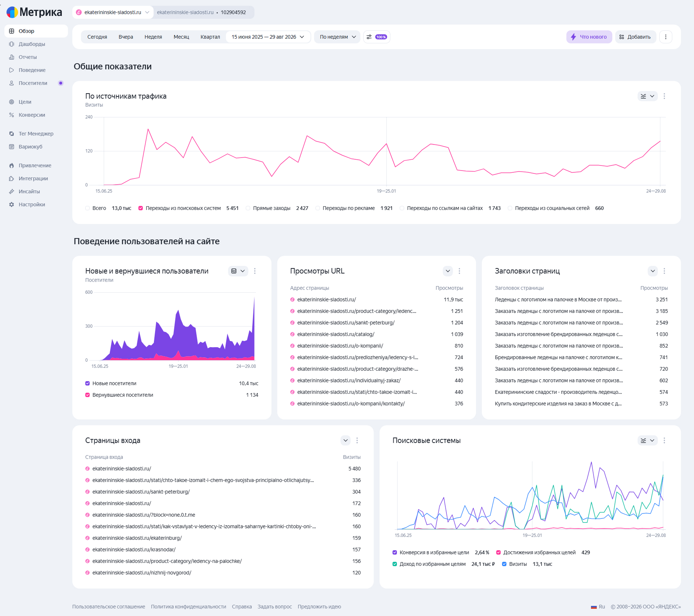Select the Месяц period tab

point(181,37)
